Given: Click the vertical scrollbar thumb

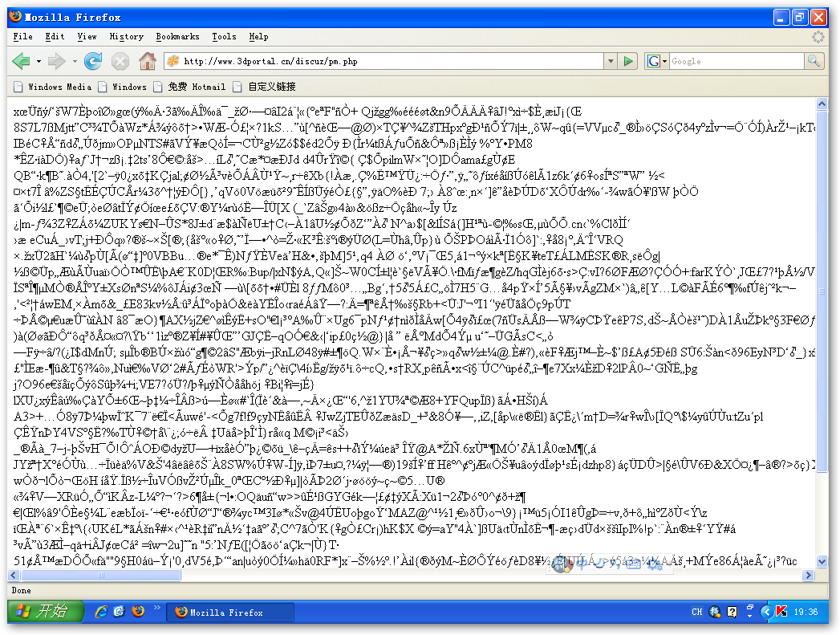Looking at the screenshot, I should (822, 292).
